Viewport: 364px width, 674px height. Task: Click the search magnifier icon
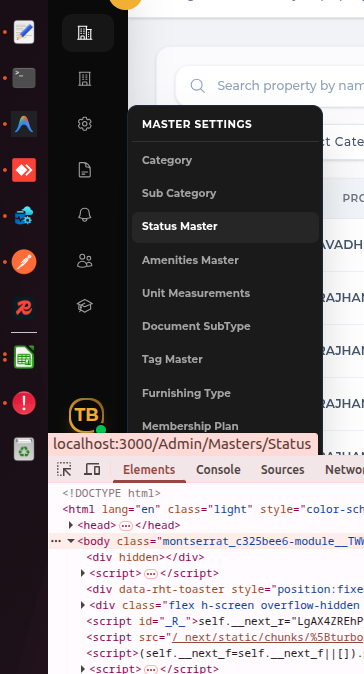pos(197,86)
